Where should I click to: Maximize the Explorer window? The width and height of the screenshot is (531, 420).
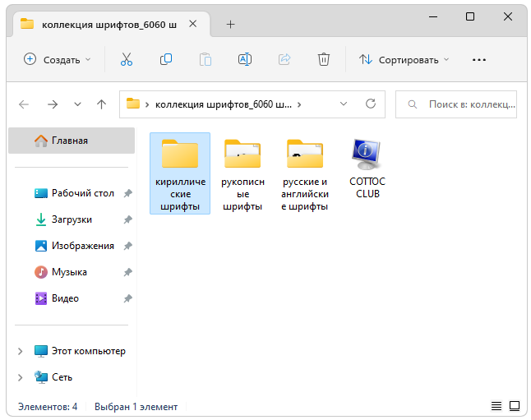(470, 16)
